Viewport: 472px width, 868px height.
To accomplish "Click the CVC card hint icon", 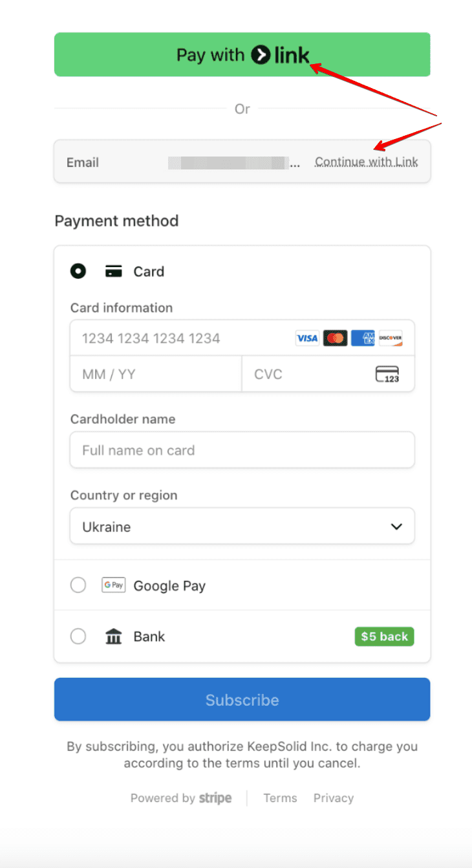I will (x=387, y=374).
